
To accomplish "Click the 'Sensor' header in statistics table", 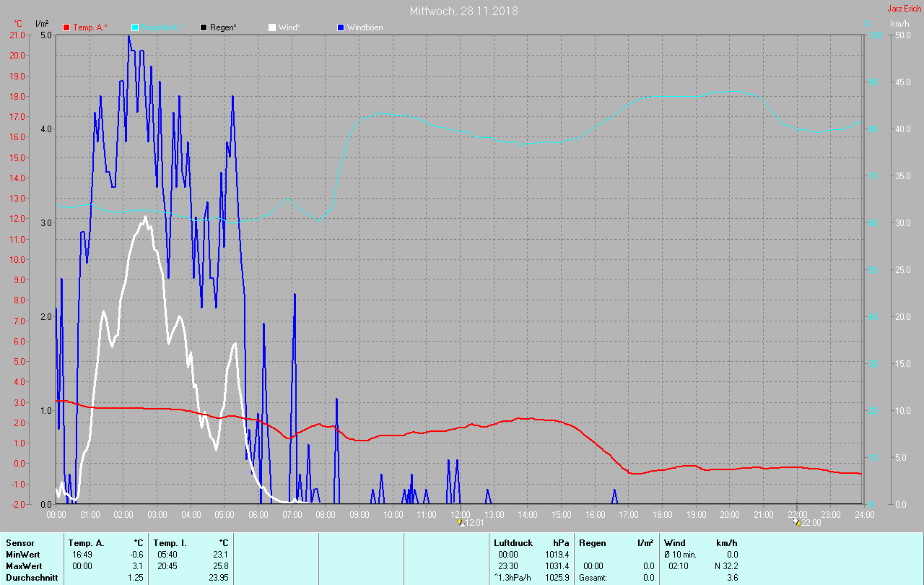I will point(19,543).
